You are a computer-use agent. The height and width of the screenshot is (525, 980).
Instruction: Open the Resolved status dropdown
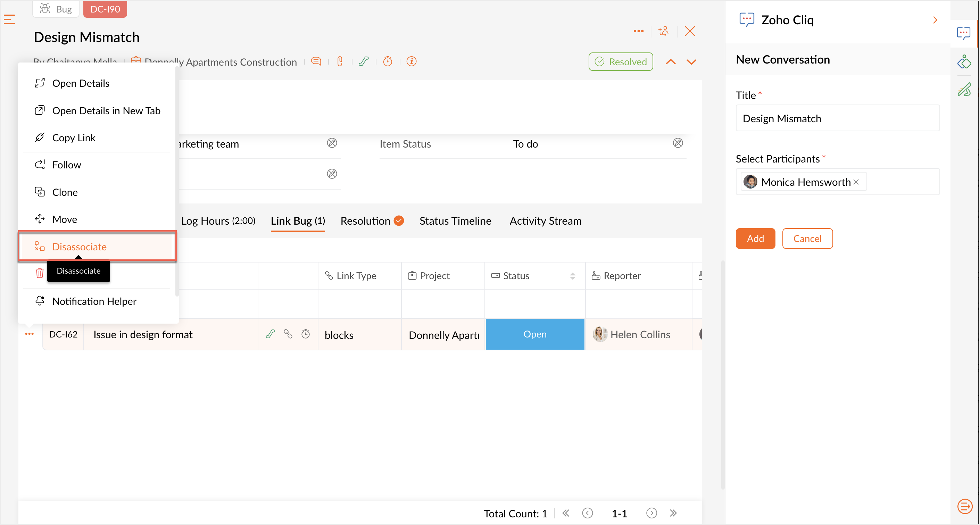(621, 61)
